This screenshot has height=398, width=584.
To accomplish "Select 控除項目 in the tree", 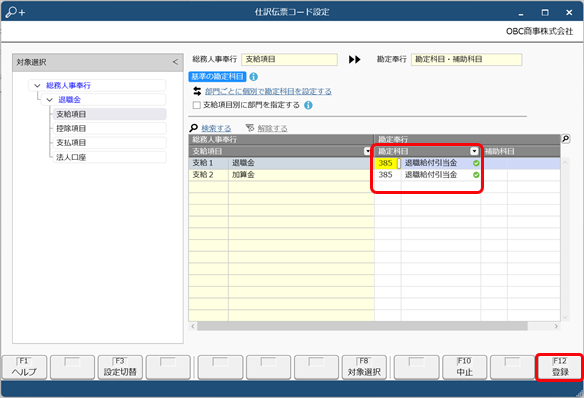I will [x=110, y=128].
